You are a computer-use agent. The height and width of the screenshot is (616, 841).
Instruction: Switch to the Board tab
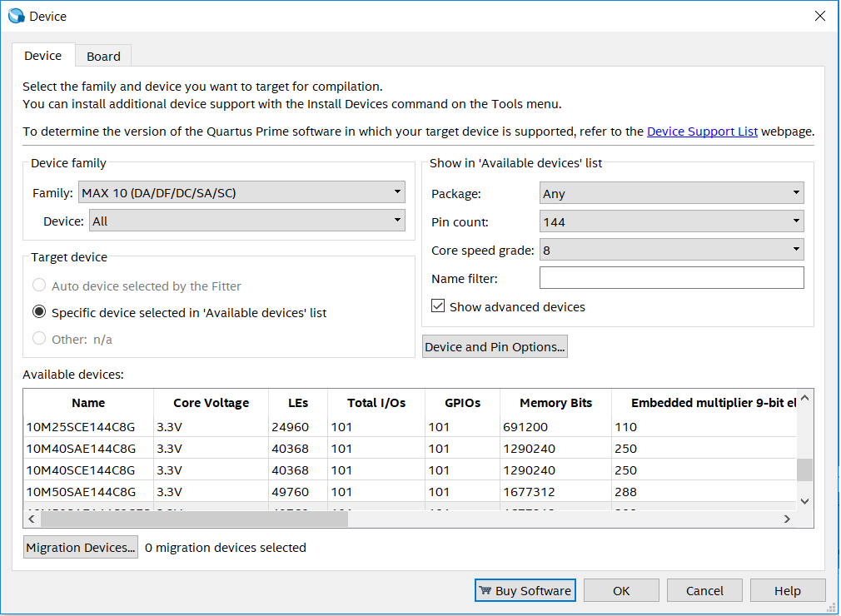[x=103, y=57]
